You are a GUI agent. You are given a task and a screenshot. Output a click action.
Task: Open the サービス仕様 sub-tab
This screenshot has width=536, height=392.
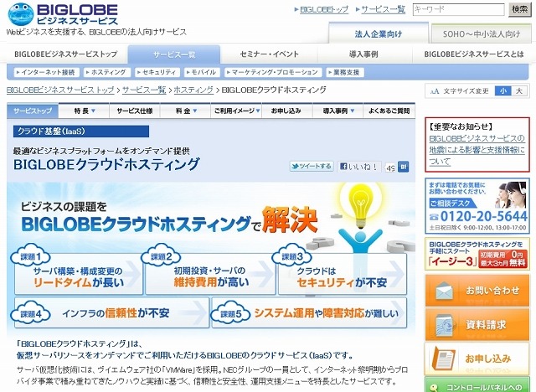(x=135, y=111)
